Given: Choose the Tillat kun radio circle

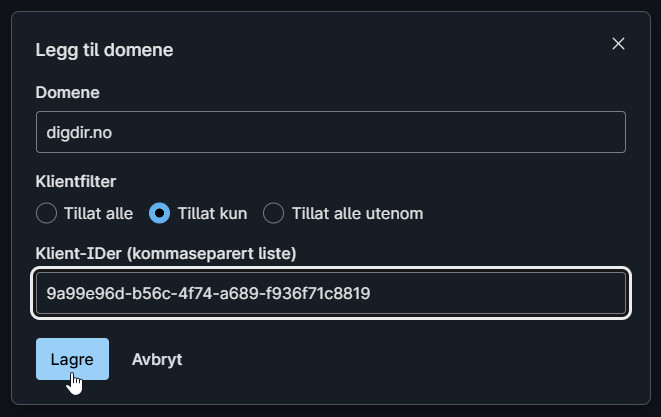Looking at the screenshot, I should click(159, 213).
